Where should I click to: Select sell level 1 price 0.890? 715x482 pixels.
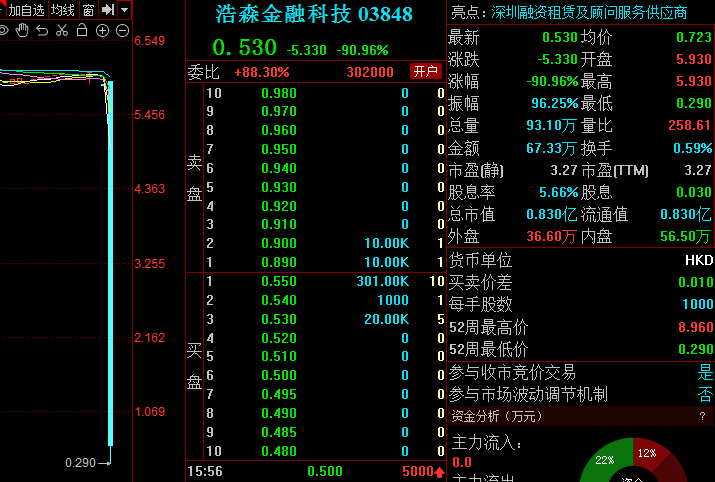[279, 262]
